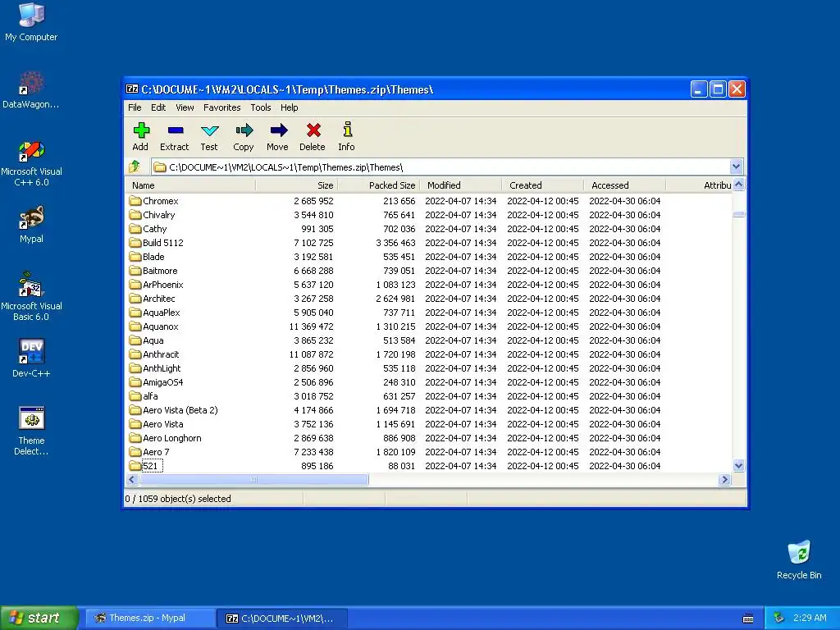Sort by Attributes column header
840x630 pixels.
click(699, 185)
